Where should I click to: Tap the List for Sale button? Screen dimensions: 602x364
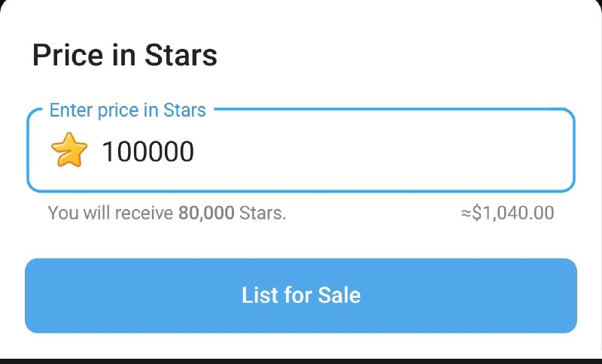tap(301, 296)
